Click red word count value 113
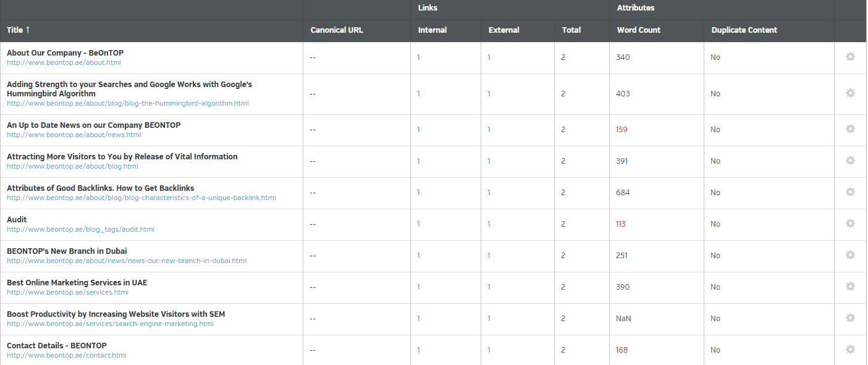The image size is (868, 365). coord(621,224)
